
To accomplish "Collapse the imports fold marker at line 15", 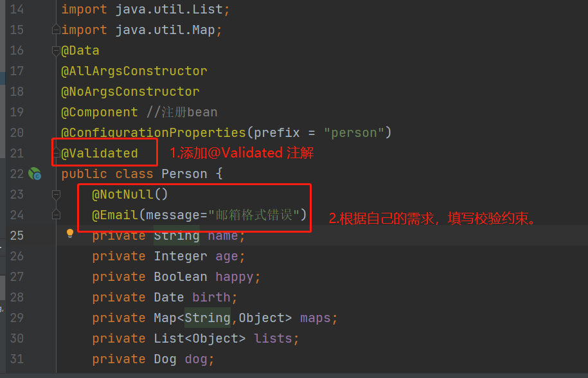I will pyautogui.click(x=56, y=30).
